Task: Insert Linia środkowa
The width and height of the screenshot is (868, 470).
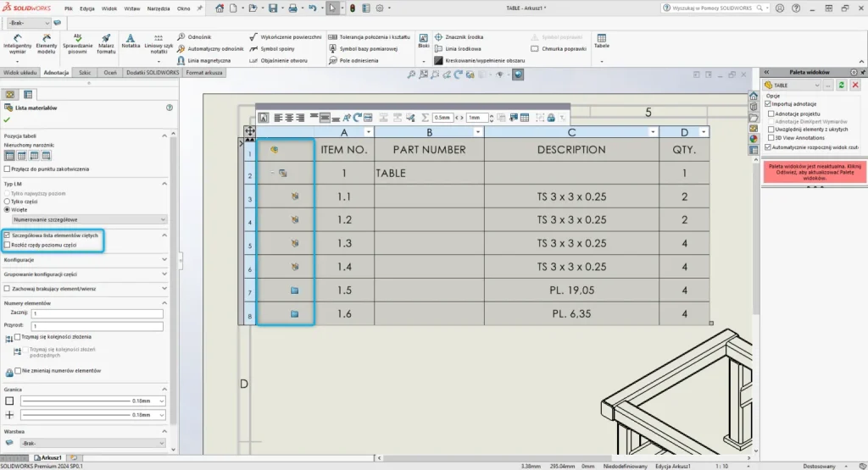Action: tap(458, 48)
